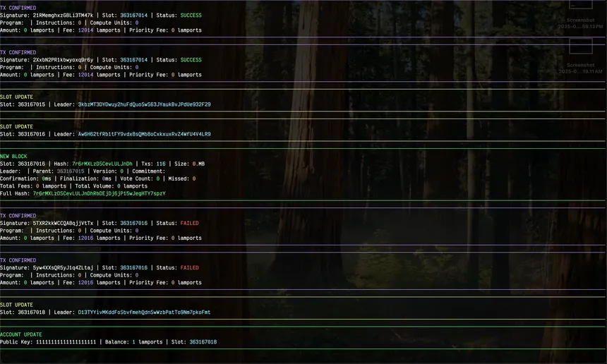
Task: Click signature 5yw4XXsQR5yJ1q4ZLtaj
Action: [x=63, y=268]
